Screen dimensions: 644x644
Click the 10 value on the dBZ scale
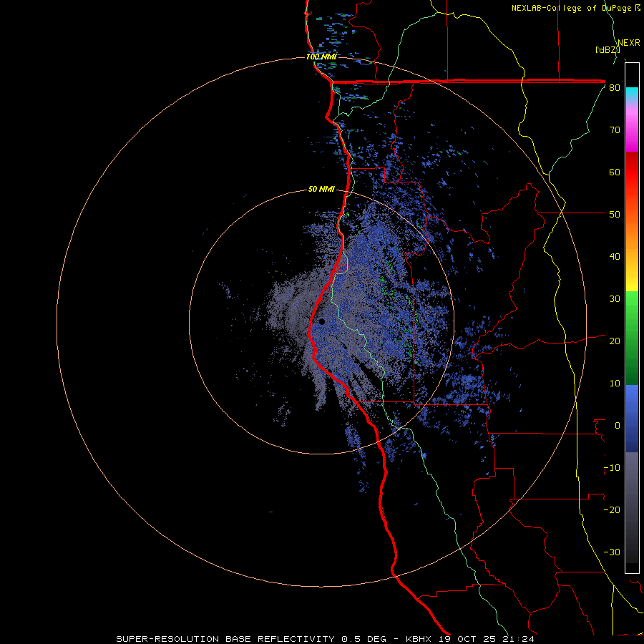(x=615, y=384)
